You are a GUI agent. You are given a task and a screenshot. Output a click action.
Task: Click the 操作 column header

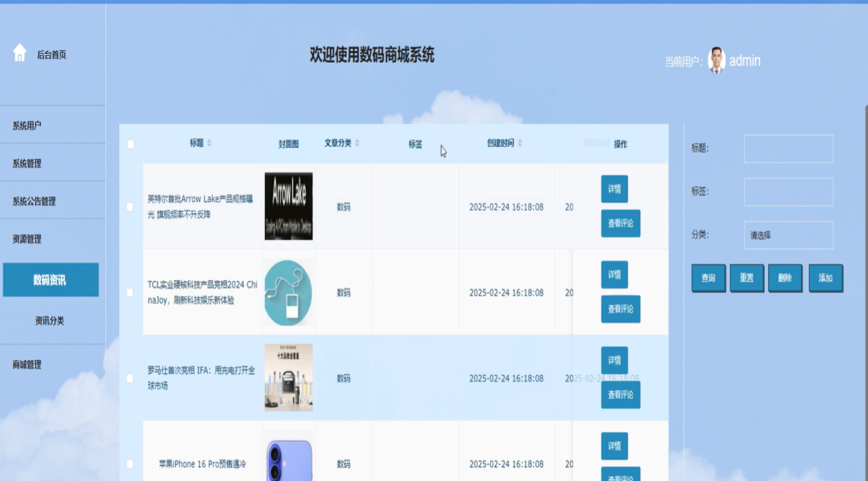[x=620, y=144]
